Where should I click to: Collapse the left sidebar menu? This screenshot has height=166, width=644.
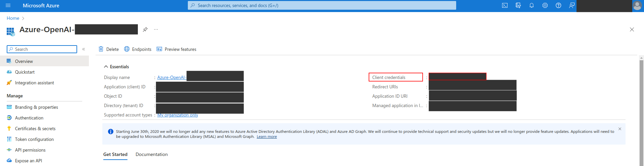coord(84,49)
